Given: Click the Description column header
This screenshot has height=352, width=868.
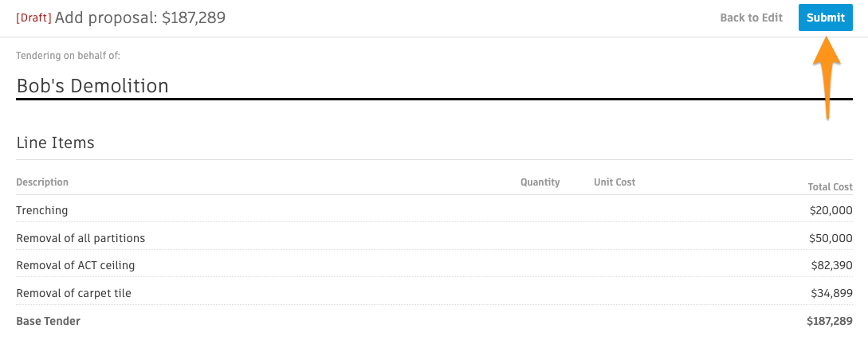Looking at the screenshot, I should point(42,182).
